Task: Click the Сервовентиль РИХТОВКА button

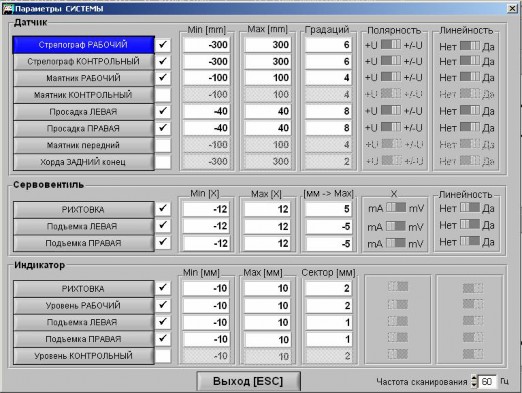Action: tap(83, 210)
